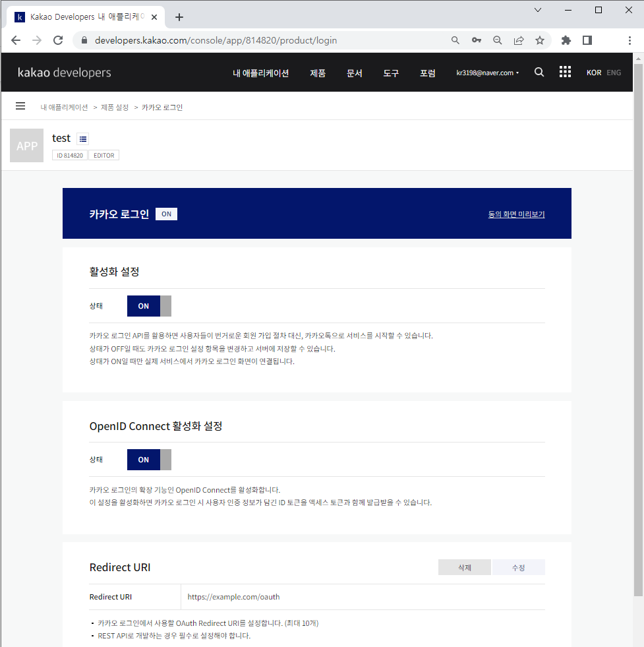Viewport: 644px width, 647px height.
Task: Click the kakao developers logo
Action: point(65,73)
